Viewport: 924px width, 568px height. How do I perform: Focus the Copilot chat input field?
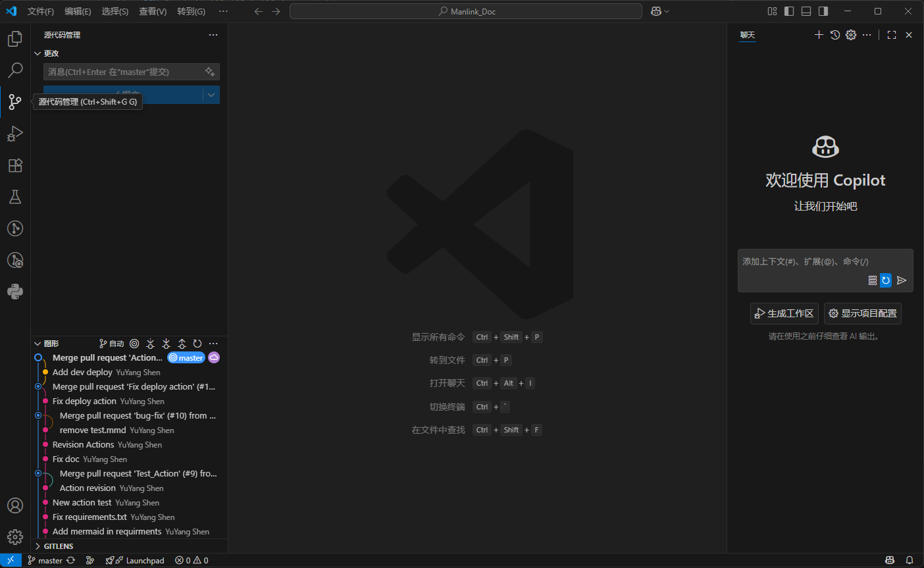pos(825,262)
